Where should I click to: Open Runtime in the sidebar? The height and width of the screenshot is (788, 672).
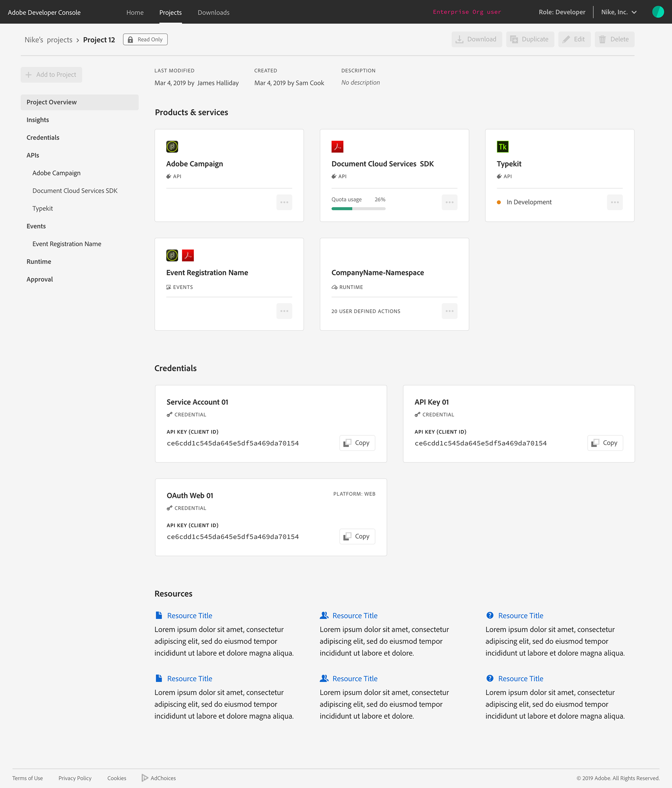coord(39,262)
